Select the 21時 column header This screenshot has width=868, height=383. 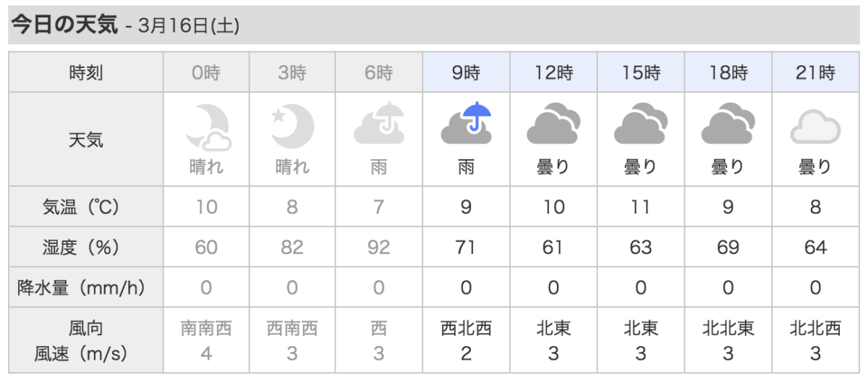(x=815, y=72)
